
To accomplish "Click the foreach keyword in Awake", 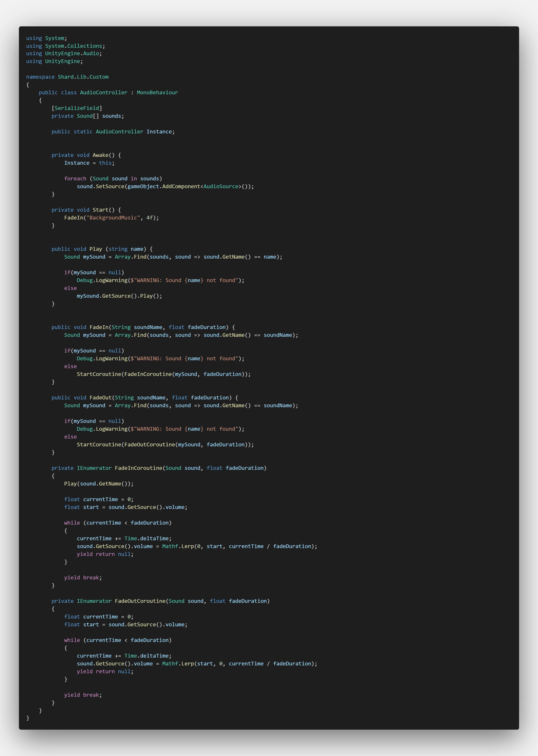I will tap(75, 179).
